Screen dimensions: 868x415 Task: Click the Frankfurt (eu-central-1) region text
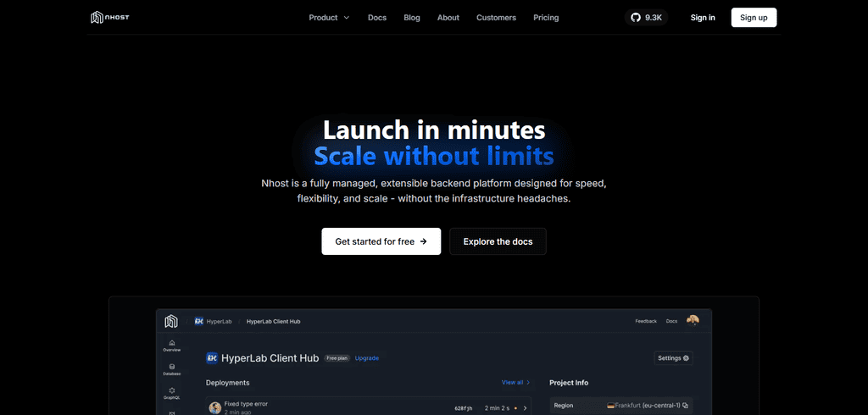point(648,405)
